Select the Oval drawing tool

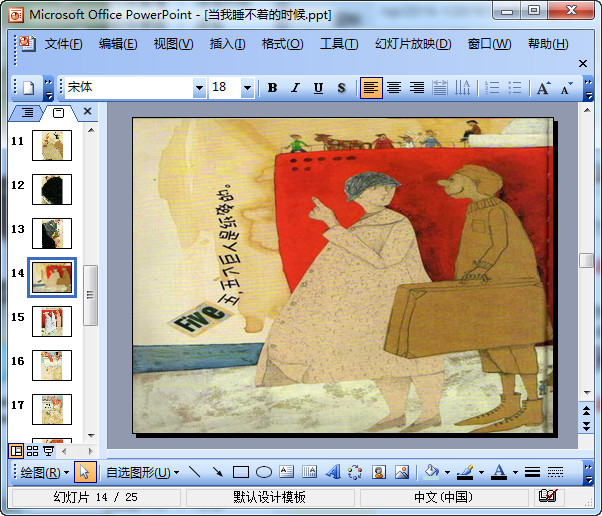(264, 472)
